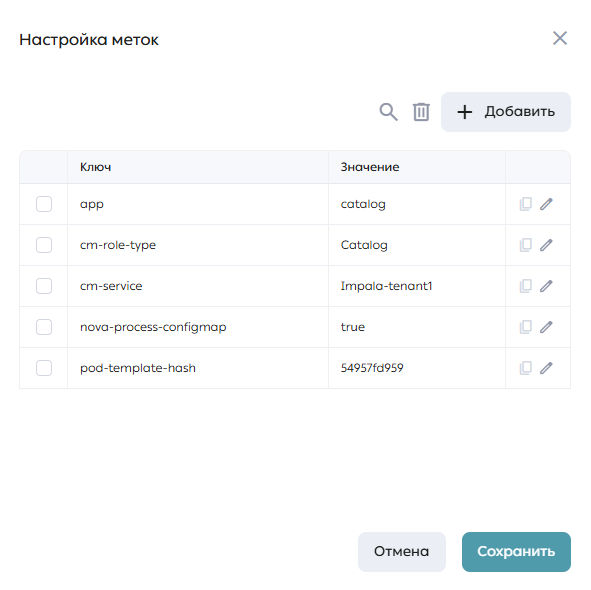Tick the checkbox for app row

click(x=44, y=204)
